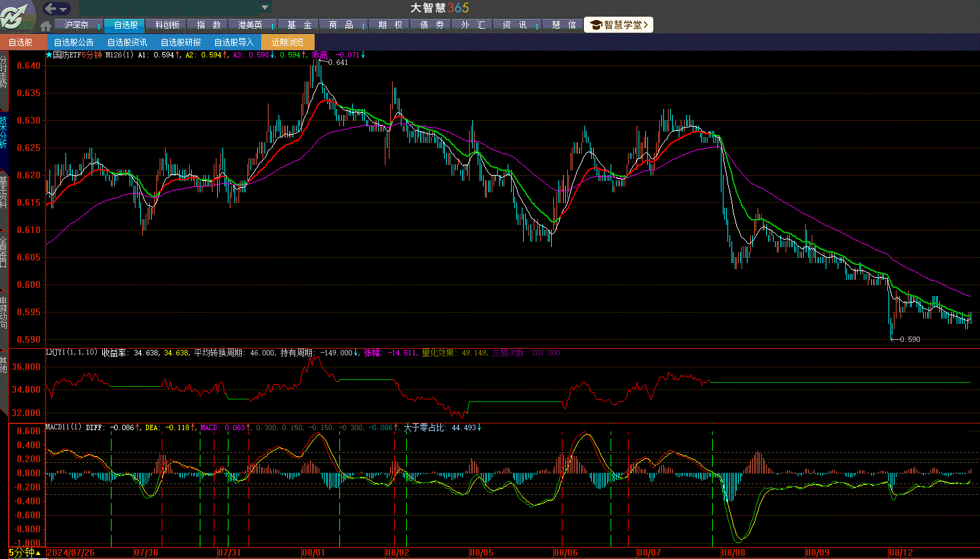Click the back arrow navigation icon
The image size is (980, 559).
pyautogui.click(x=50, y=9)
